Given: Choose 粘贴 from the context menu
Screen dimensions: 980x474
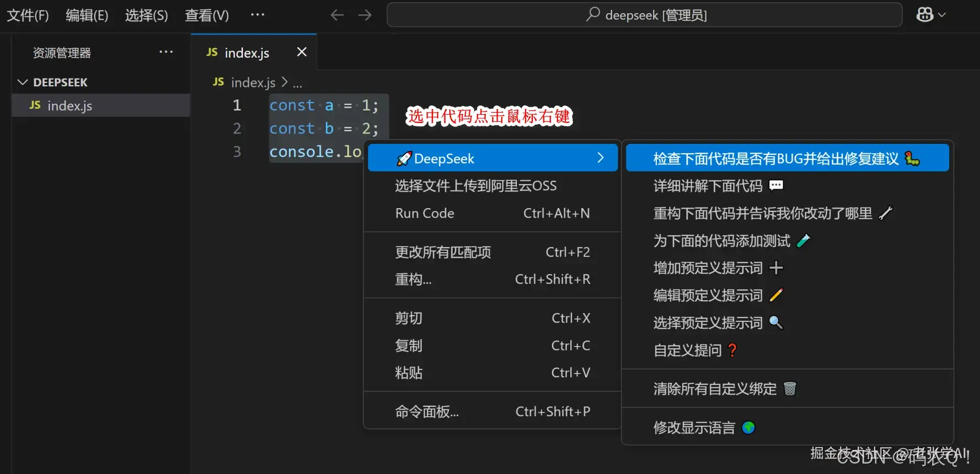Looking at the screenshot, I should click(x=493, y=373).
